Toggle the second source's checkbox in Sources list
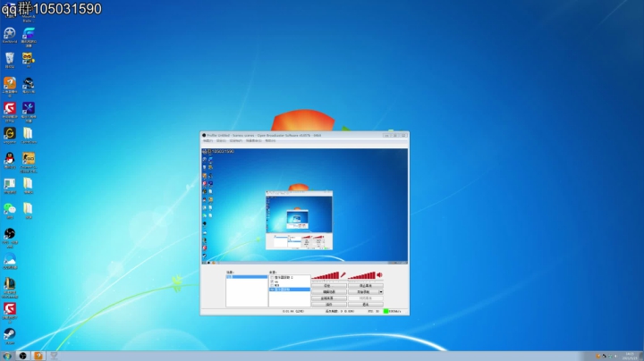 point(272,281)
